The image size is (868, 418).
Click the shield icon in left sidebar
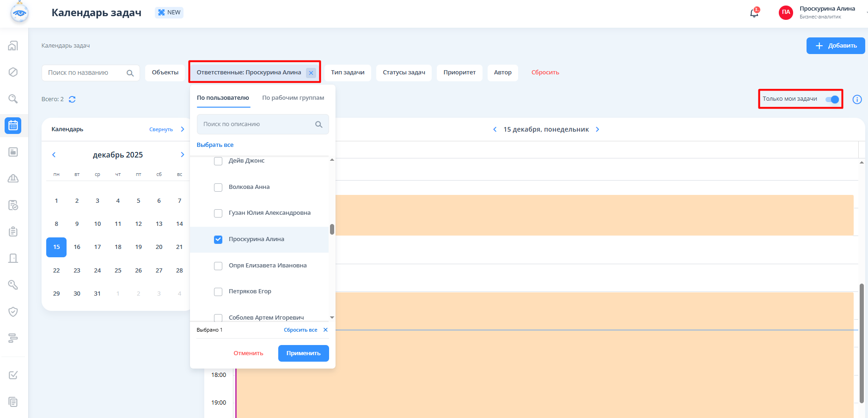[x=13, y=312]
